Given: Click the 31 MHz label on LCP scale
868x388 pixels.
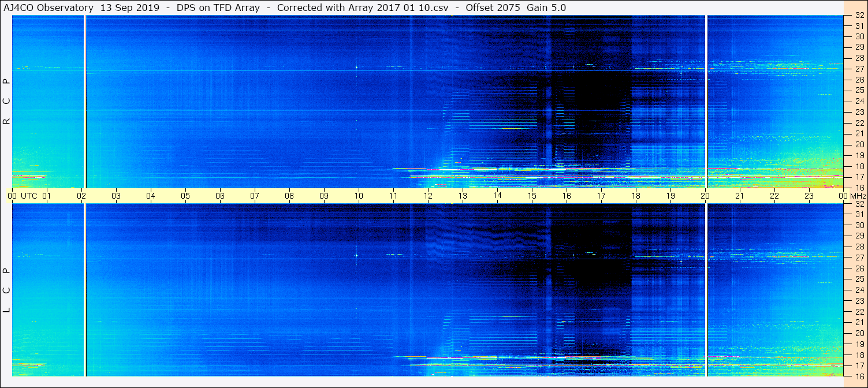Looking at the screenshot, I should tap(859, 214).
